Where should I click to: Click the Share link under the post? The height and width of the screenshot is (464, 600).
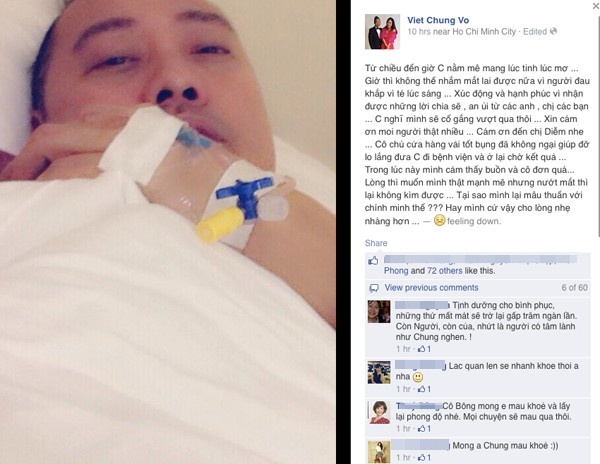tap(376, 243)
